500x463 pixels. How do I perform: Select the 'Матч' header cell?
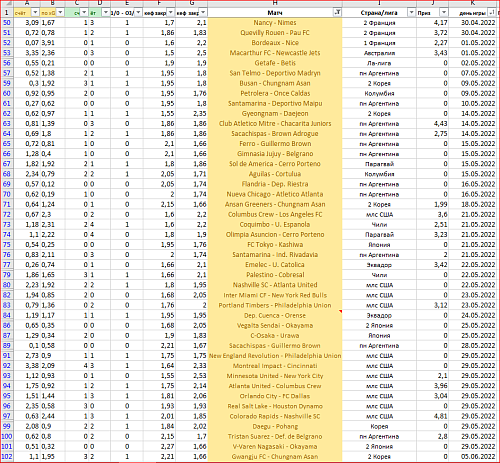[275, 13]
